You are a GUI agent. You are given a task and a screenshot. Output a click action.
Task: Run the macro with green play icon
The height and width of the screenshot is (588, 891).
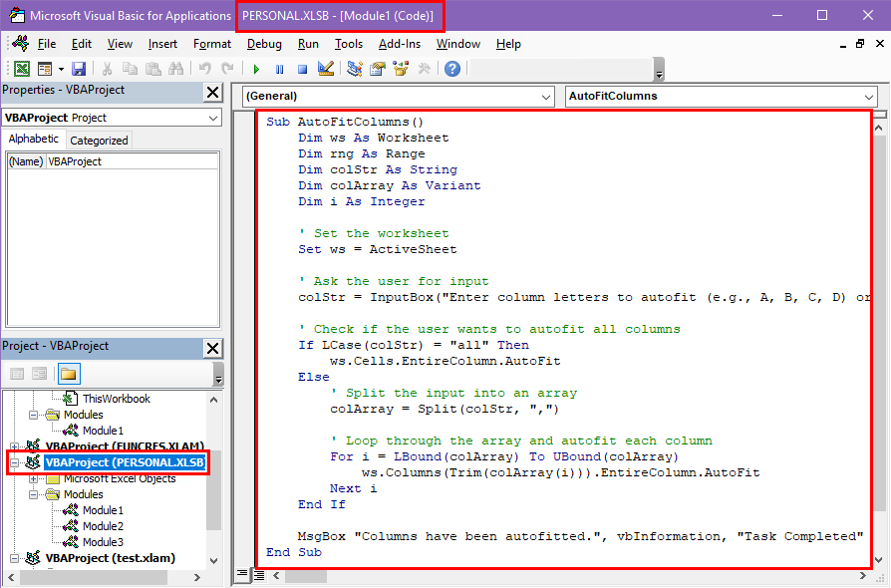point(256,70)
